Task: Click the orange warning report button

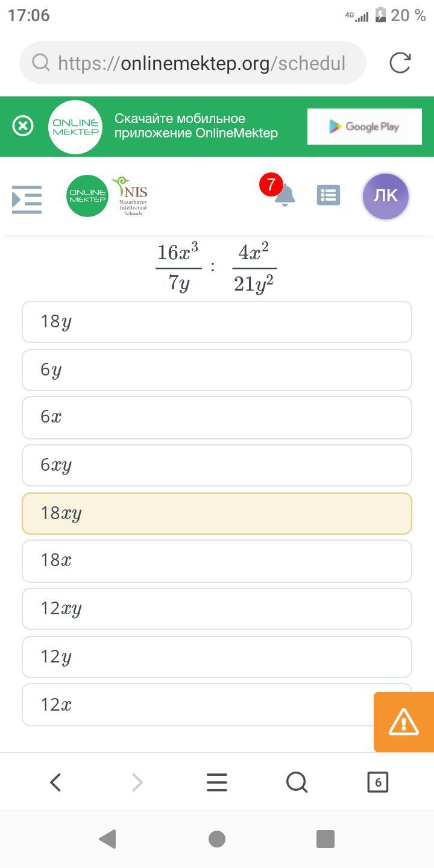Action: pos(403,722)
